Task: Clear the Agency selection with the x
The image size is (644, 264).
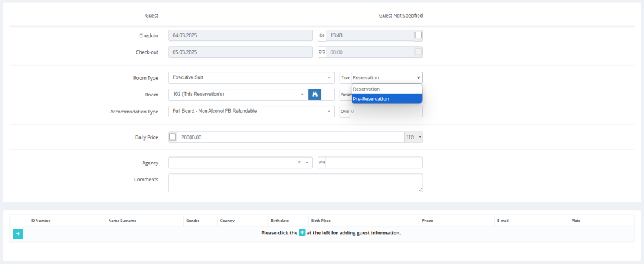Action: pyautogui.click(x=299, y=163)
